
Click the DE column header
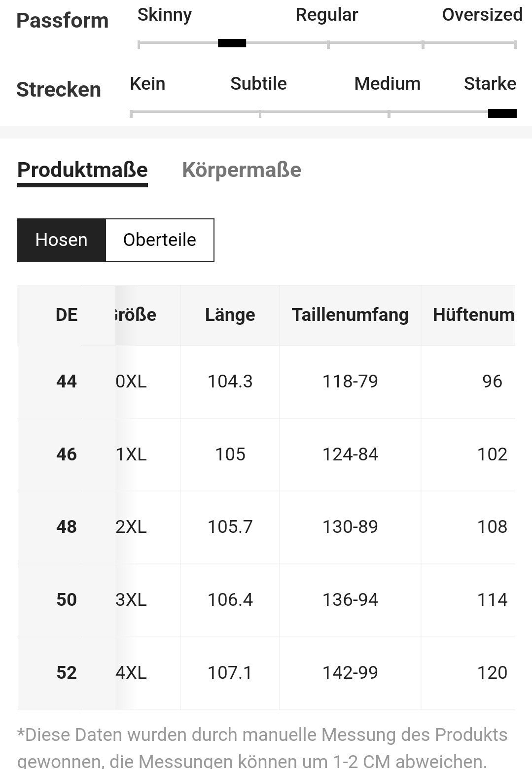click(67, 315)
